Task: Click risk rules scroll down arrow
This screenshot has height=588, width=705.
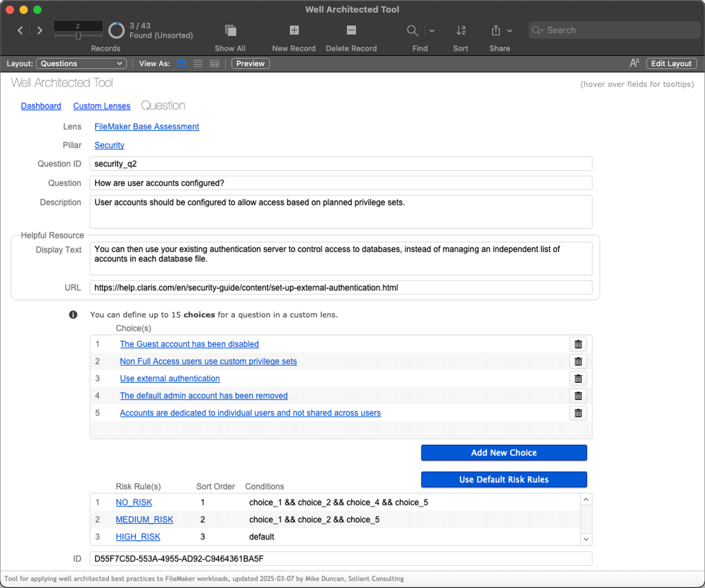Action: coord(586,539)
